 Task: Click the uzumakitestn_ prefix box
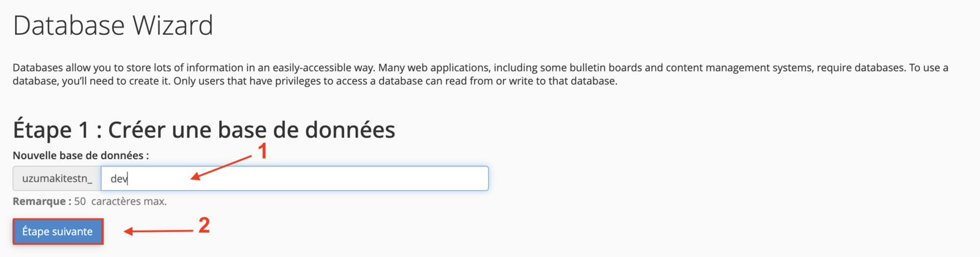pos(57,179)
